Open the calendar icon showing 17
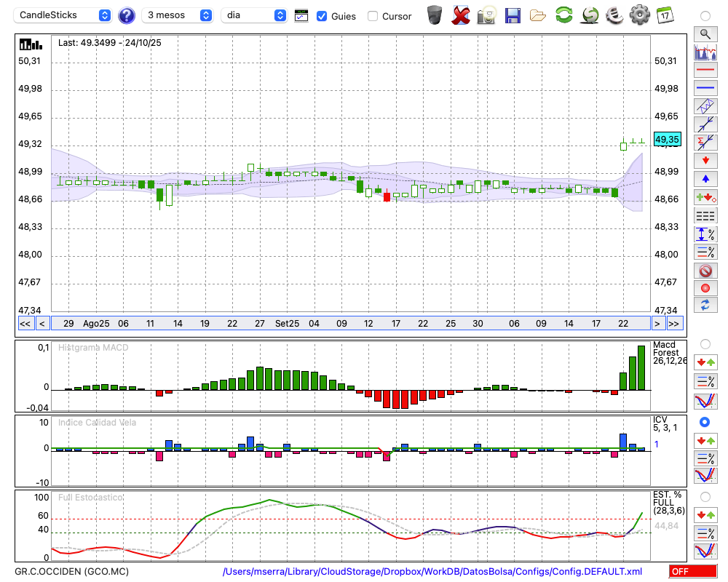Screen dimensions: 728x582 pyautogui.click(x=665, y=15)
